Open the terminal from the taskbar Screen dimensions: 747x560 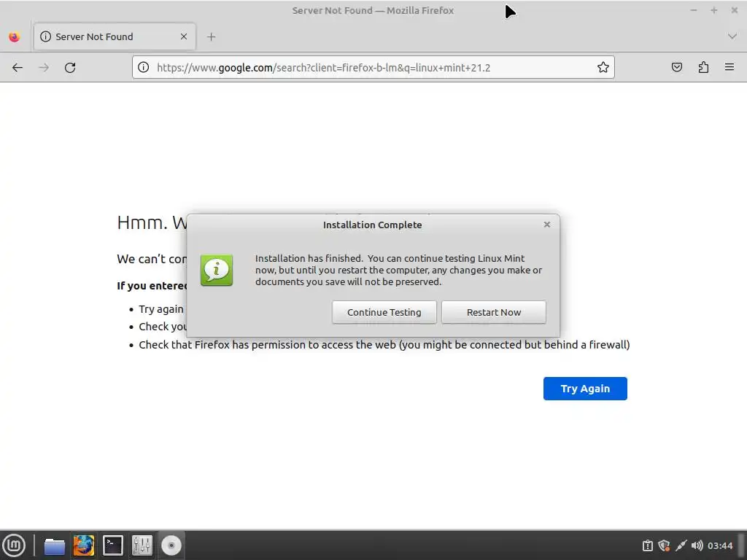(113, 545)
